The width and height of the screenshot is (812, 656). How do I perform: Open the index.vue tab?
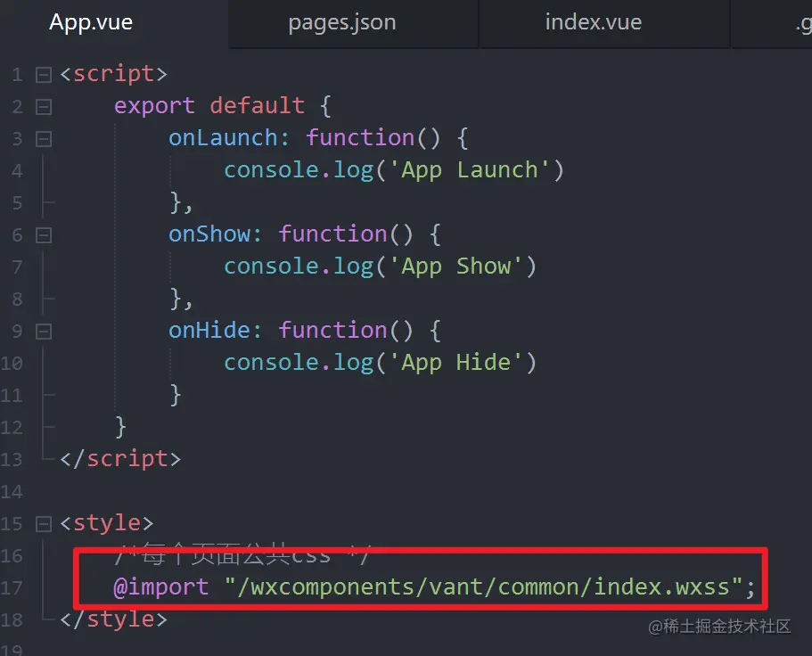[x=594, y=22]
